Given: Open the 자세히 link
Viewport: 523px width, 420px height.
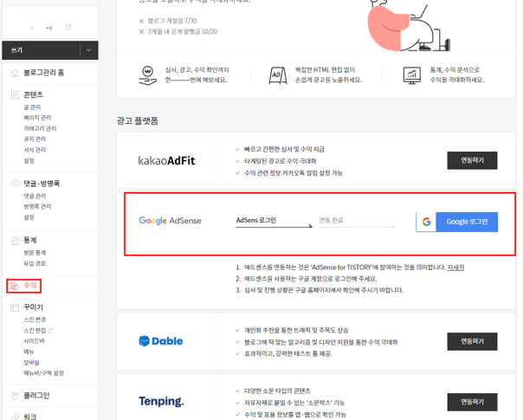Looking at the screenshot, I should (455, 268).
